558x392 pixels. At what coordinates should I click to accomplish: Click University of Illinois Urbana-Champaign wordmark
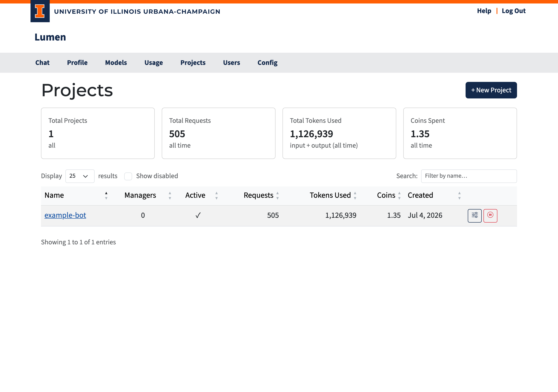point(137,11)
